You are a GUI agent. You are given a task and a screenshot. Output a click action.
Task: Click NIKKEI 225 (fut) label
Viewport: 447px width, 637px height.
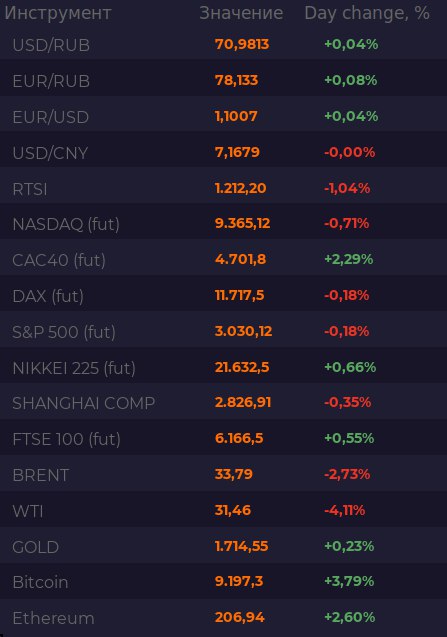pyautogui.click(x=74, y=368)
